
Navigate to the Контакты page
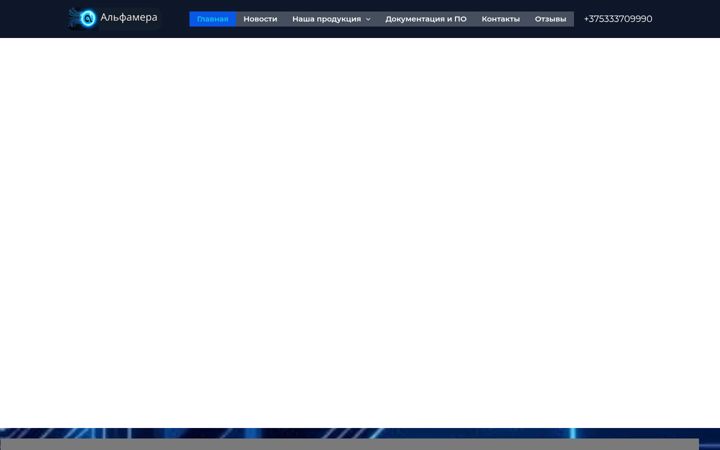pyautogui.click(x=501, y=19)
